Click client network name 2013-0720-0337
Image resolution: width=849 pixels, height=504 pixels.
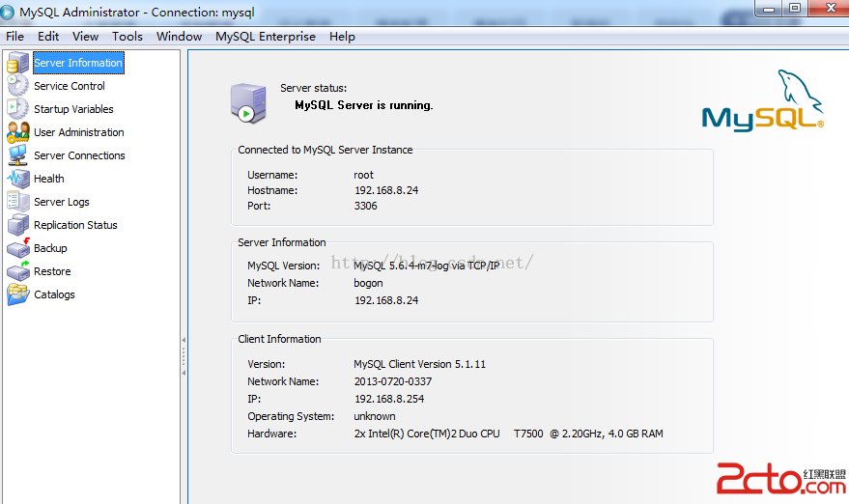point(393,381)
